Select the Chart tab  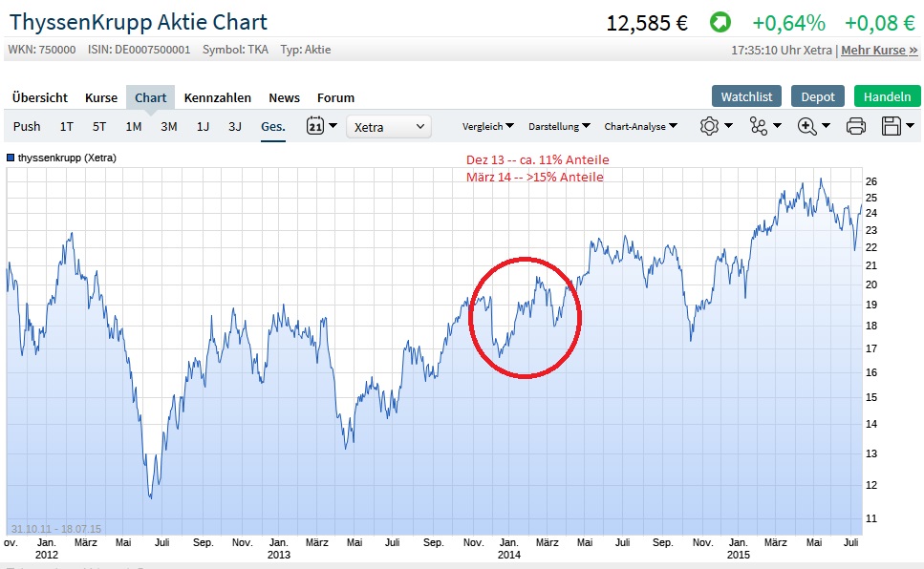click(150, 97)
